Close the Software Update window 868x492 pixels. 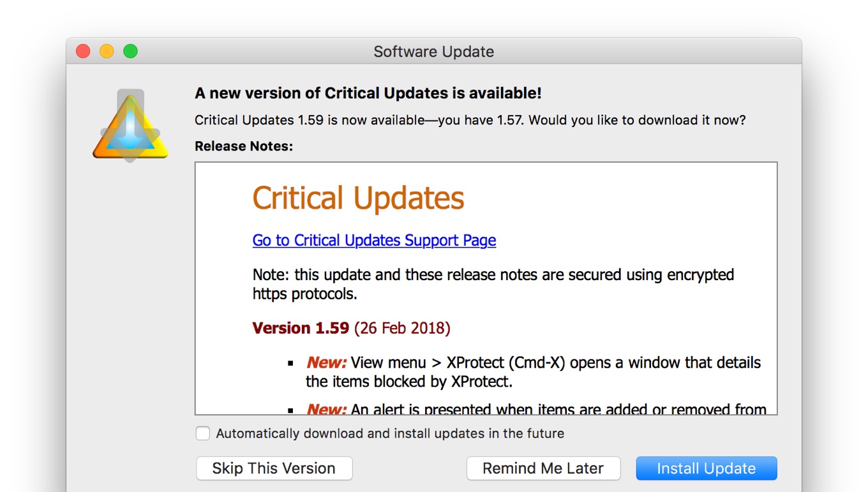(x=82, y=50)
